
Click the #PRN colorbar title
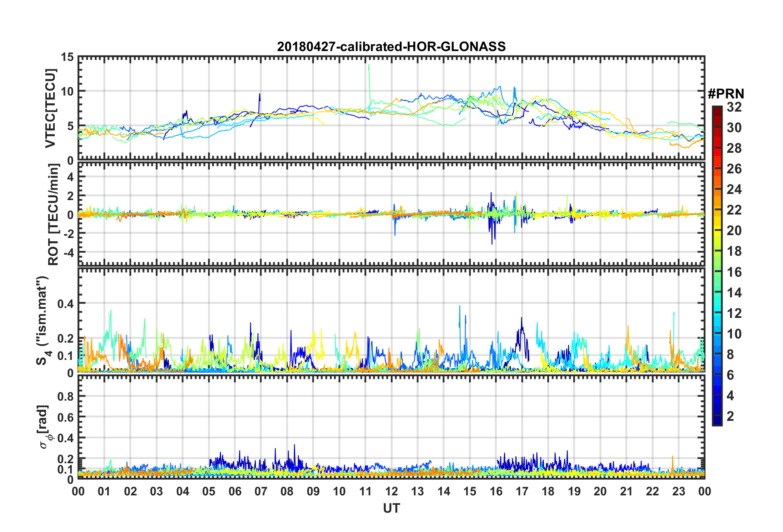click(725, 94)
